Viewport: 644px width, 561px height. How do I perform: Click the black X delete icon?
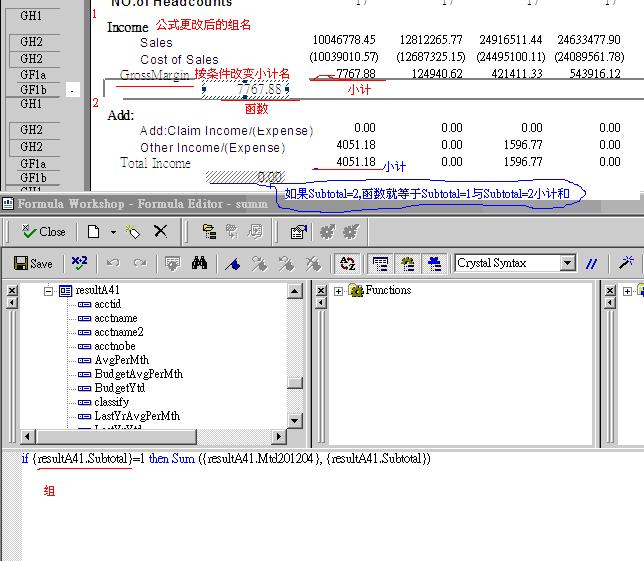160,232
